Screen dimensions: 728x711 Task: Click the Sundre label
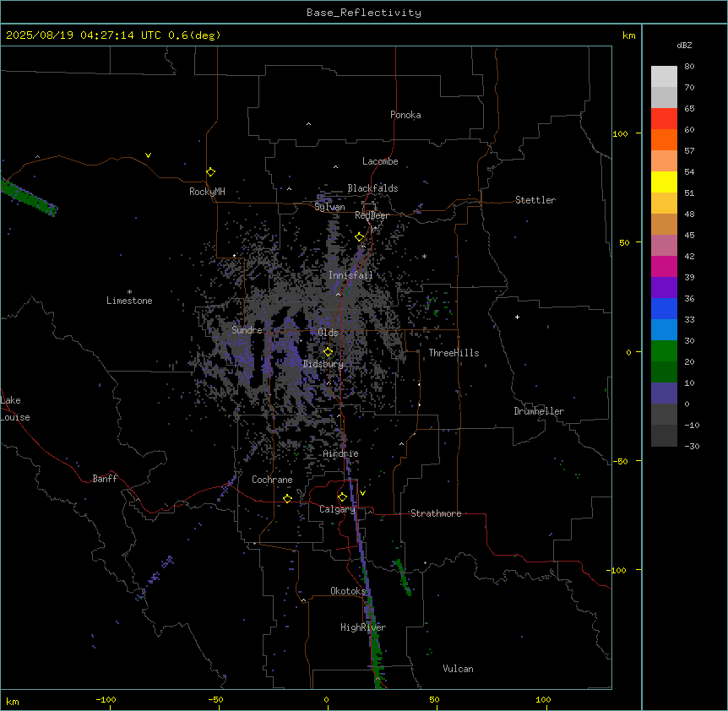tap(247, 330)
